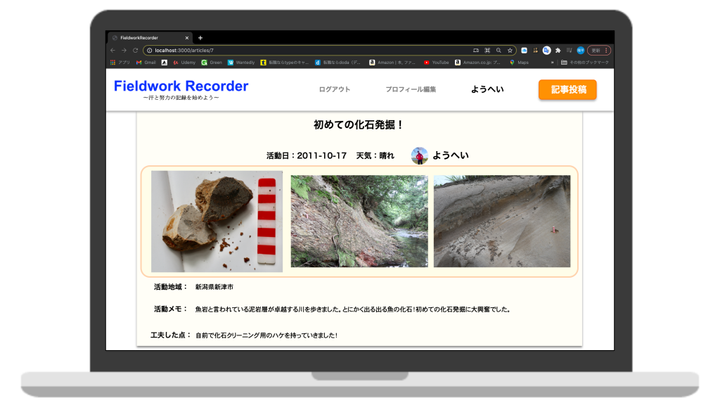Select the FieldworkRecorder browser tab
This screenshot has width=720, height=405.
pyautogui.click(x=150, y=38)
